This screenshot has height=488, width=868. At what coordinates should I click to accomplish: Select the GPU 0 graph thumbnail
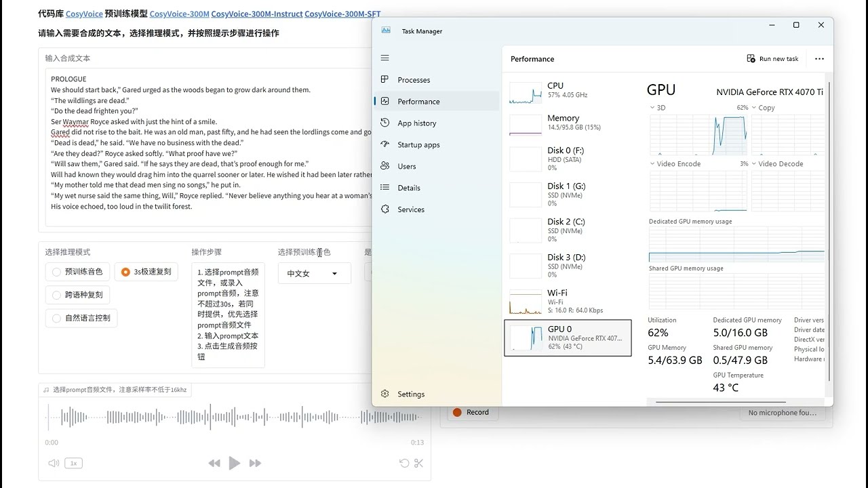point(526,338)
